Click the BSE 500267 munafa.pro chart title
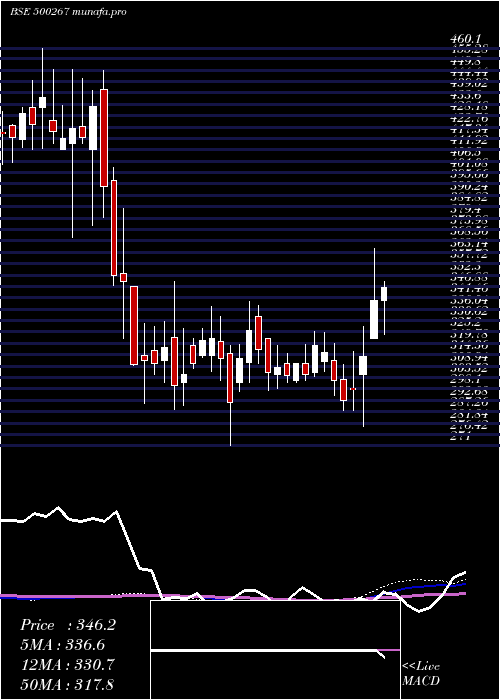 pyautogui.click(x=68, y=12)
